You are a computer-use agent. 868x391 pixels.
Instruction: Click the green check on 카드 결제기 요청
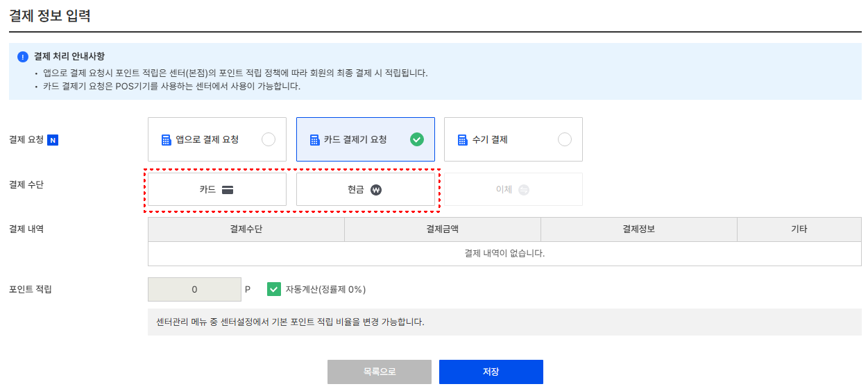click(x=416, y=139)
